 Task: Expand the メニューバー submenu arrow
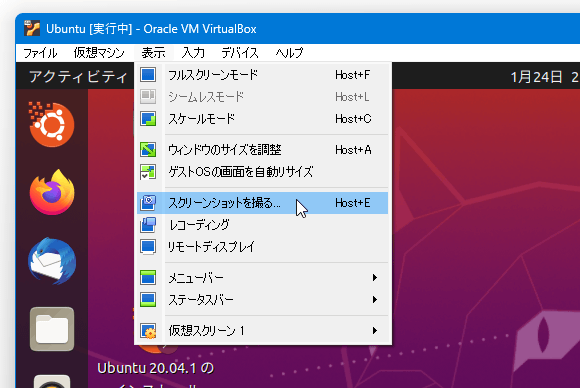click(375, 277)
